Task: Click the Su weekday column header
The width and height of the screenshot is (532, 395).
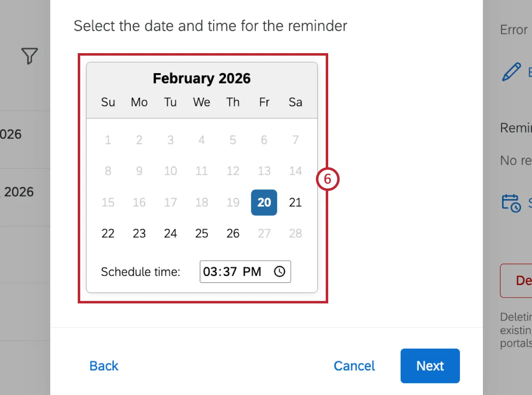Action: (x=108, y=102)
